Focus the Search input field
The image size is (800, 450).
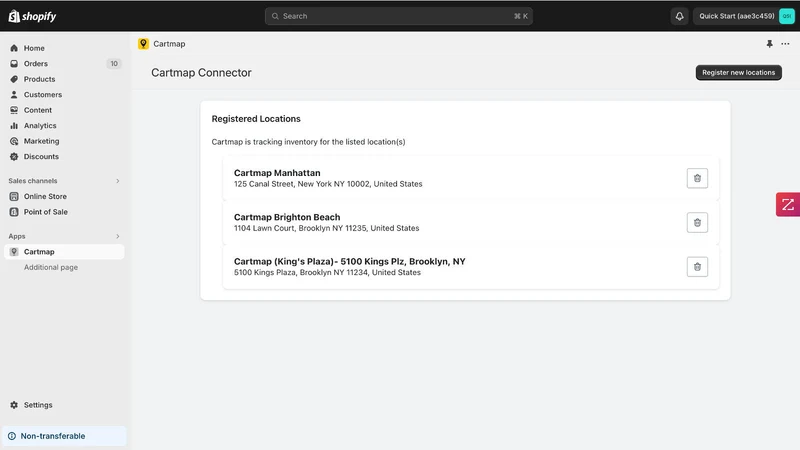click(398, 16)
